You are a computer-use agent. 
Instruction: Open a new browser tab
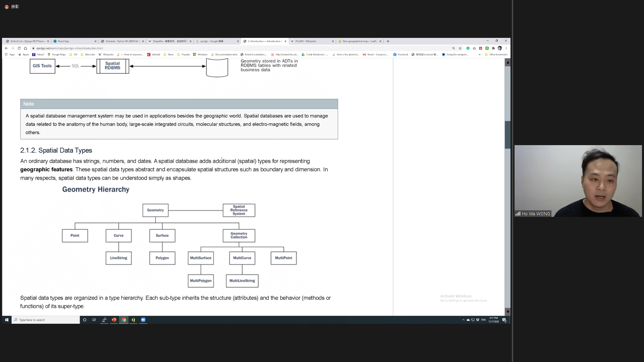point(388,41)
